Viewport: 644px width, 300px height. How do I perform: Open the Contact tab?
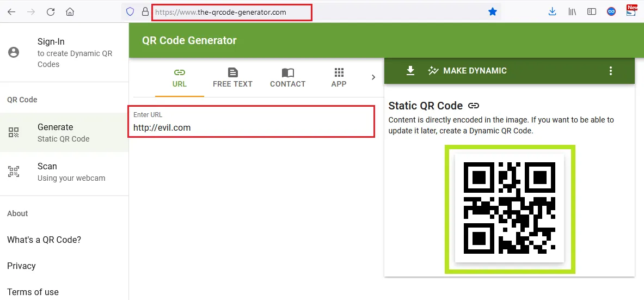pyautogui.click(x=287, y=78)
